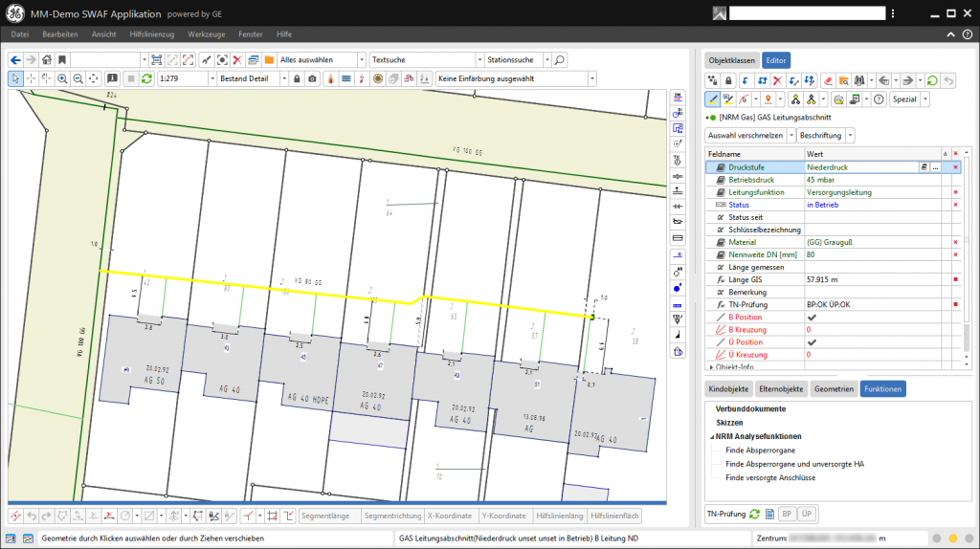Click the search magnifier next to Stationssuche
Screen dimensions: 980x549
[x=560, y=59]
